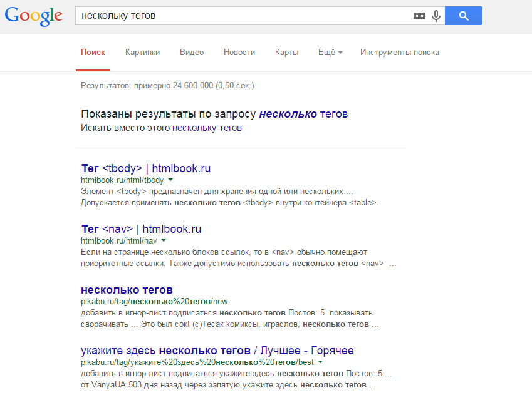This screenshot has height=400, width=532.
Task: Open the on-screen keyboard icon
Action: [419, 16]
